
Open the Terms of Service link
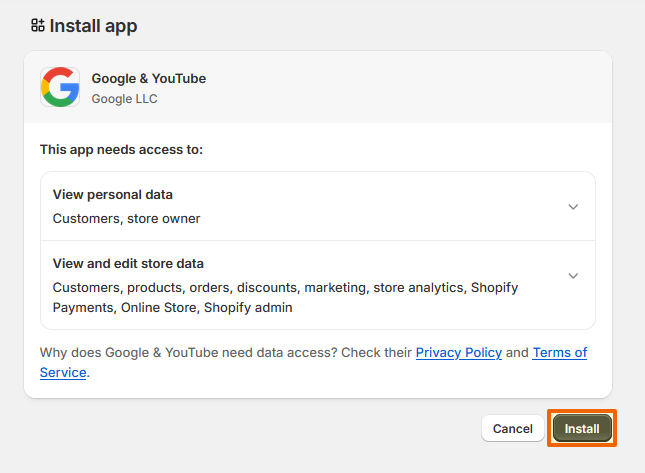pos(559,353)
